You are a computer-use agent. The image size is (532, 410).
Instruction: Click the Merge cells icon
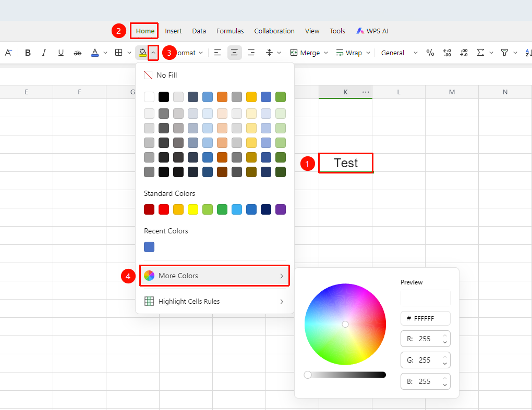pos(294,53)
